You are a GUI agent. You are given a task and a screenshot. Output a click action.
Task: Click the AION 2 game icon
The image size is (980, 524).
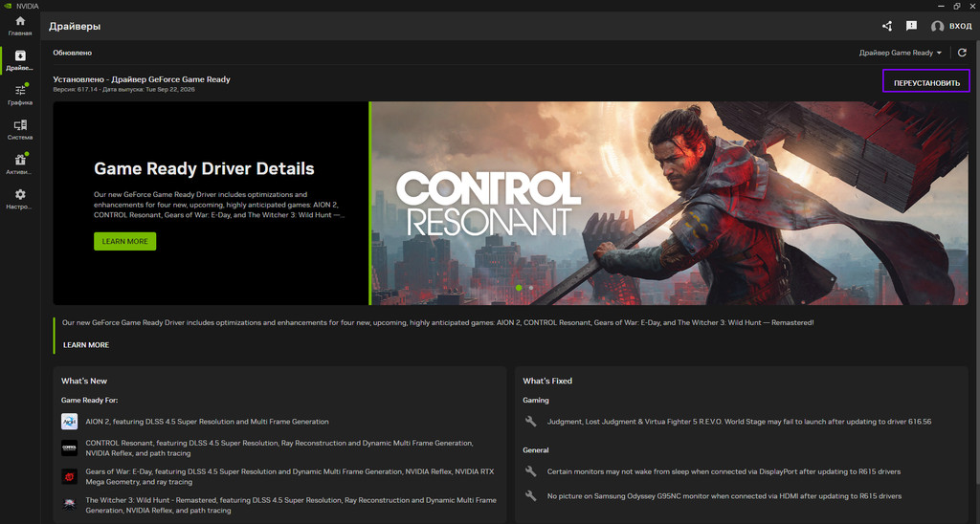(x=69, y=422)
